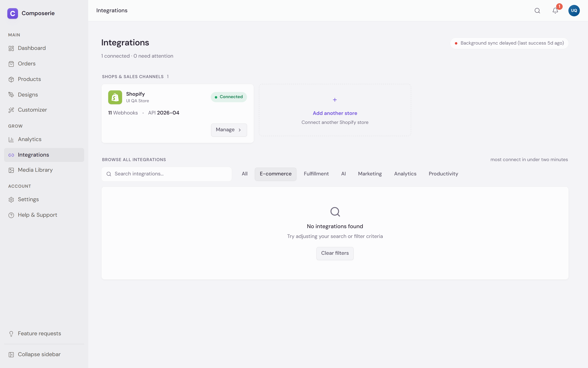Click the Manage button chevron arrow

click(x=239, y=130)
